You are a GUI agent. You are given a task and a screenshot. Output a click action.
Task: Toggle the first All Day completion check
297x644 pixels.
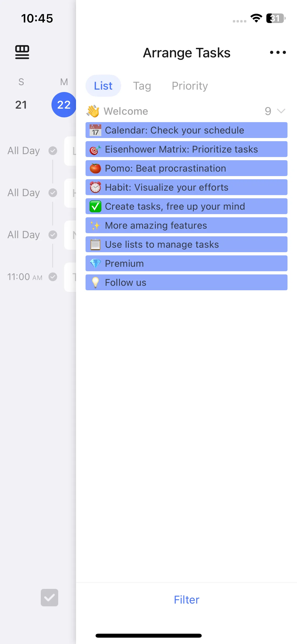pyautogui.click(x=53, y=151)
